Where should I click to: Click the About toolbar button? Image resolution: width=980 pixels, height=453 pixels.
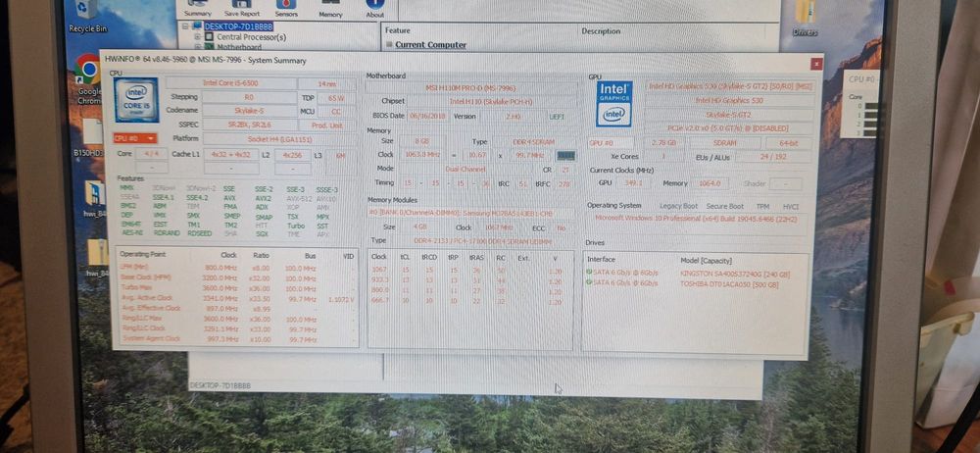coord(375,8)
